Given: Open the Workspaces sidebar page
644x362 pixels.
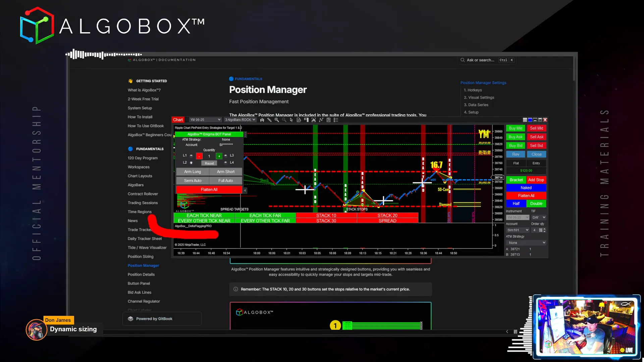Looking at the screenshot, I should pyautogui.click(x=139, y=167).
